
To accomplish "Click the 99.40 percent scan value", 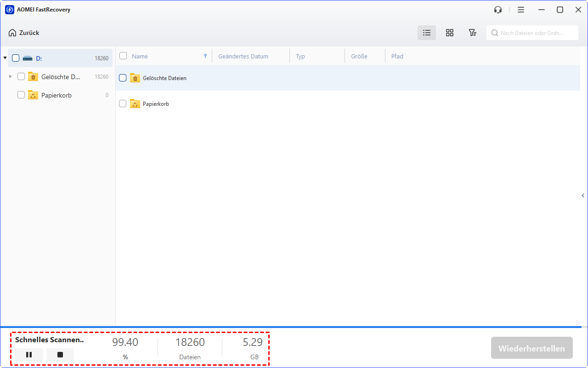I will tap(125, 342).
